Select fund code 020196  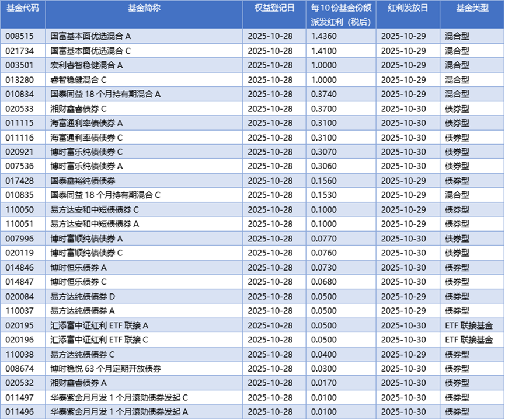[19, 340]
